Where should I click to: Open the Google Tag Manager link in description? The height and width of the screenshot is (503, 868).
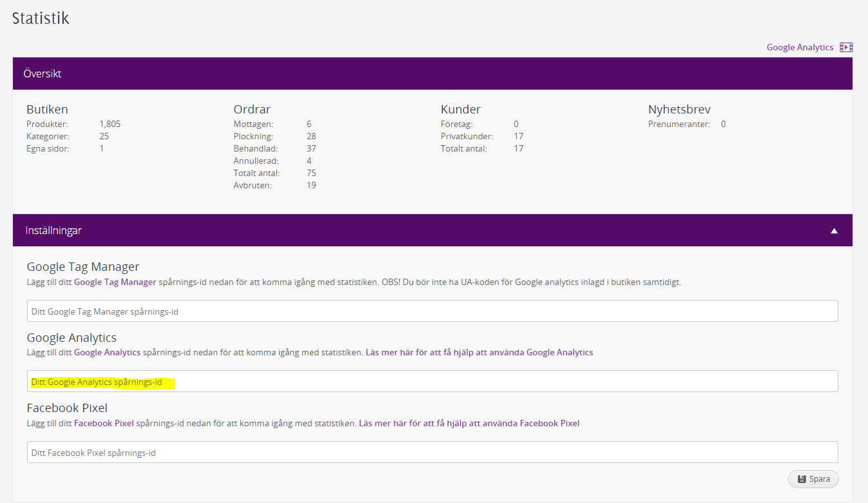(115, 282)
